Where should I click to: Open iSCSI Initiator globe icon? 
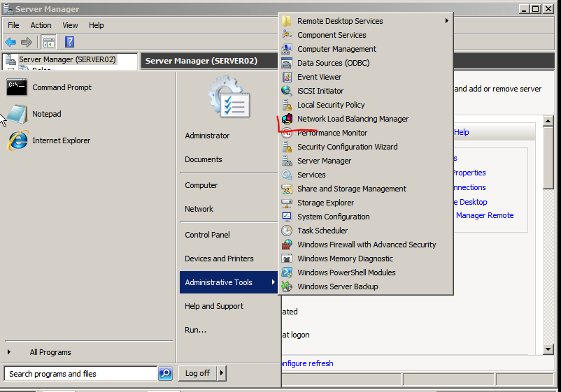coord(287,91)
